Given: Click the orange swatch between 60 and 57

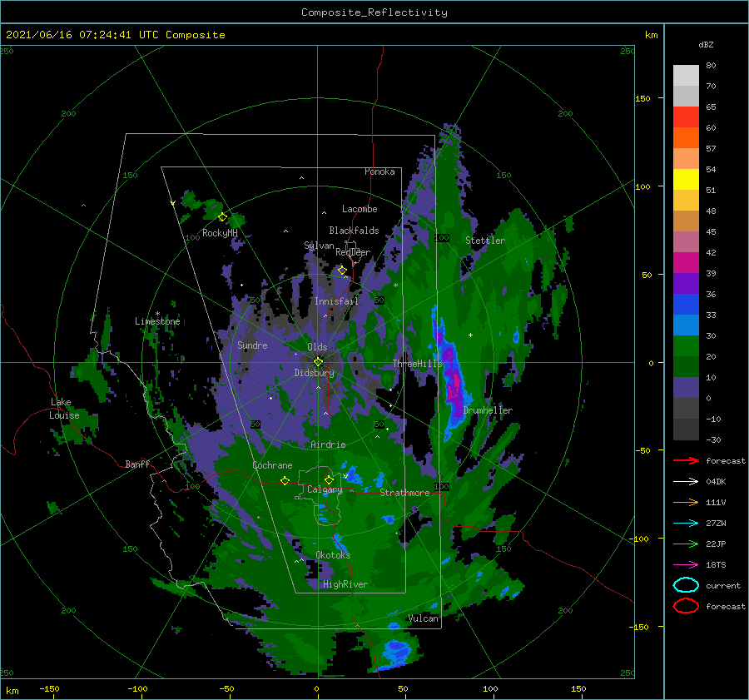Looking at the screenshot, I should pyautogui.click(x=686, y=138).
